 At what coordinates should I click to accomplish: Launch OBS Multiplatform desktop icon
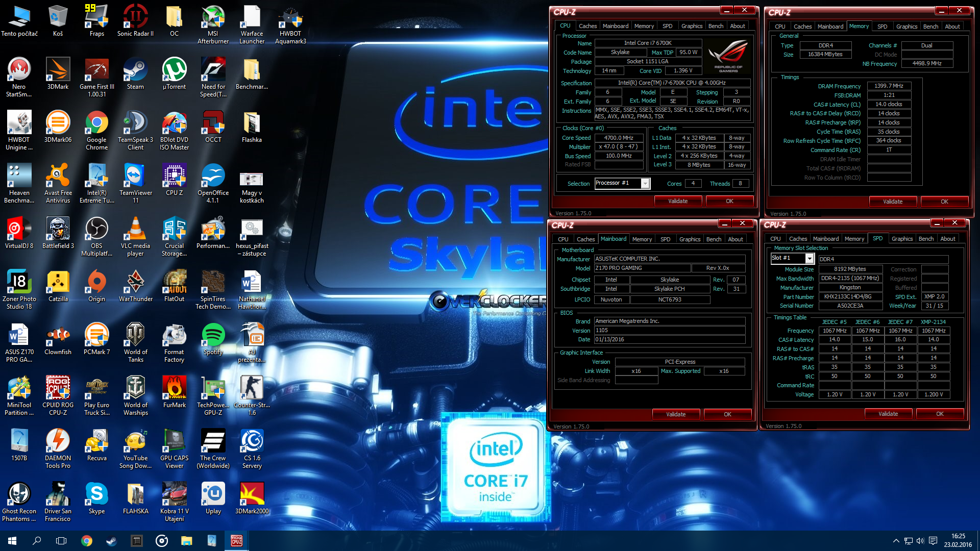tap(96, 237)
